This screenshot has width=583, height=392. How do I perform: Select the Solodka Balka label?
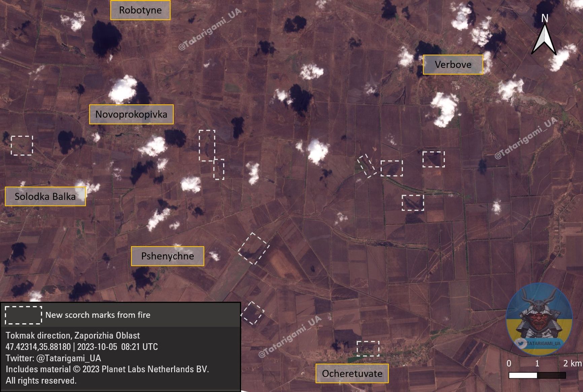click(x=45, y=197)
